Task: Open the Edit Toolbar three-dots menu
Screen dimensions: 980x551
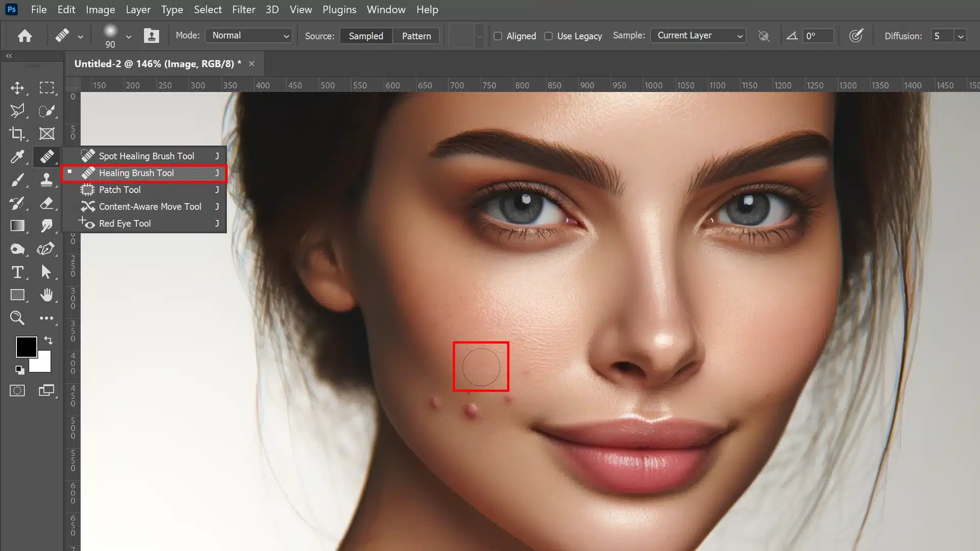Action: point(46,318)
